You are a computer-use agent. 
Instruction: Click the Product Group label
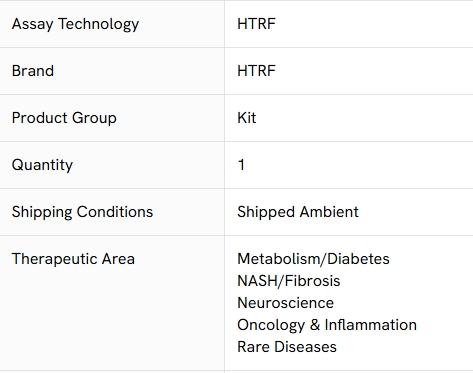(x=64, y=118)
